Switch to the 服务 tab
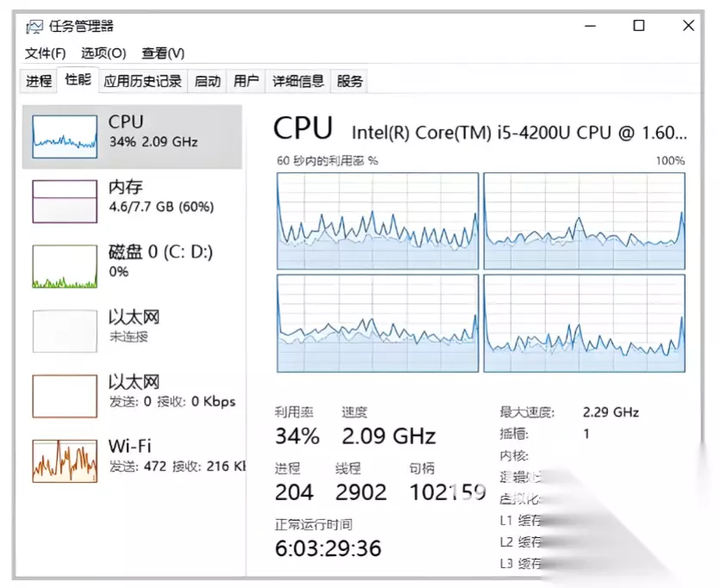This screenshot has width=720, height=588. pyautogui.click(x=350, y=82)
